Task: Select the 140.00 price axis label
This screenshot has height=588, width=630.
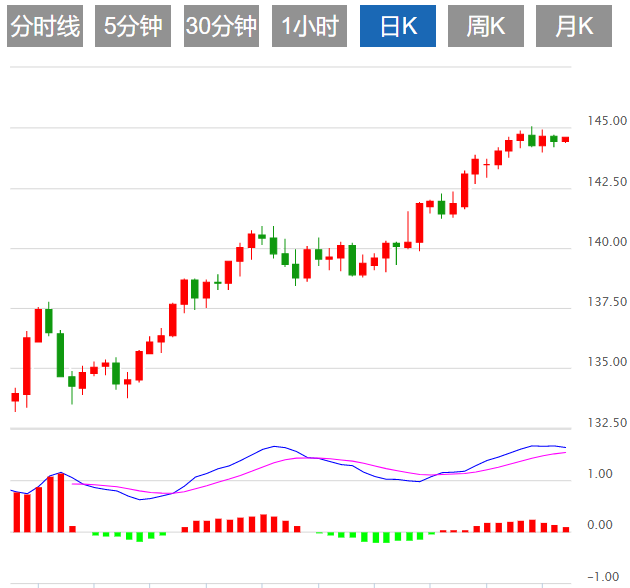Action: point(607,242)
